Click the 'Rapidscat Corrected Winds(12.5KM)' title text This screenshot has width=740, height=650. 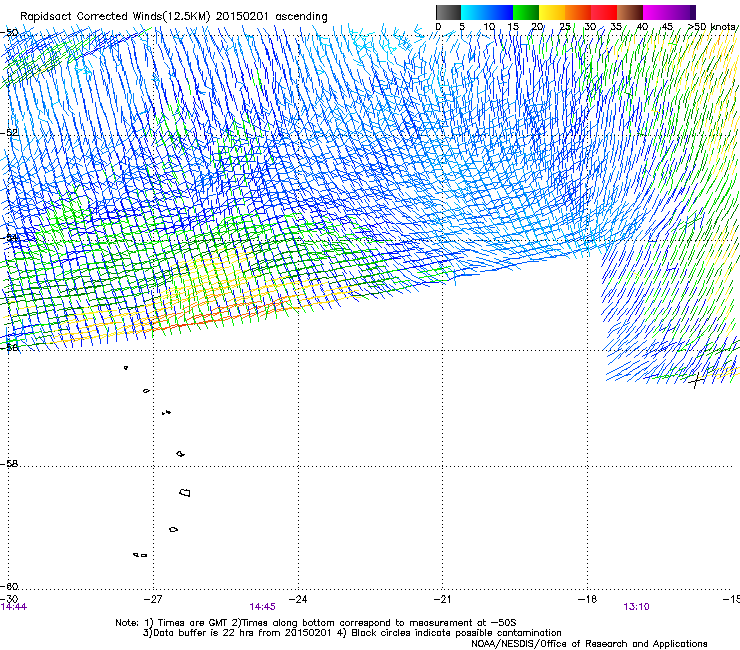[115, 17]
